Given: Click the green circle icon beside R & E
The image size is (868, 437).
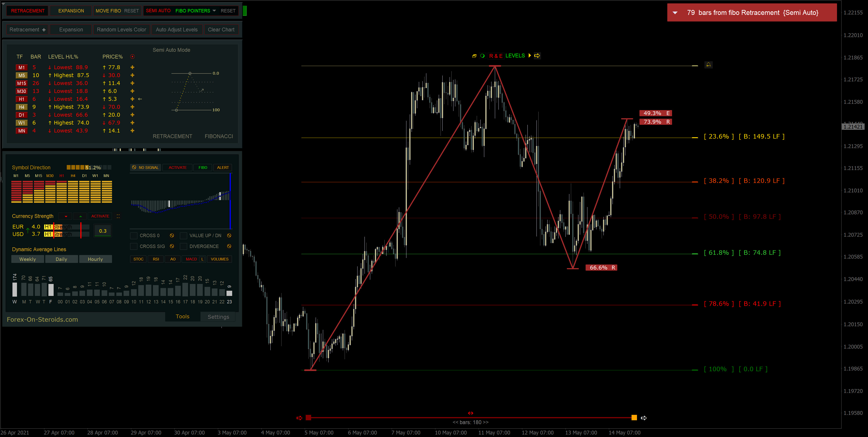Looking at the screenshot, I should pos(482,56).
